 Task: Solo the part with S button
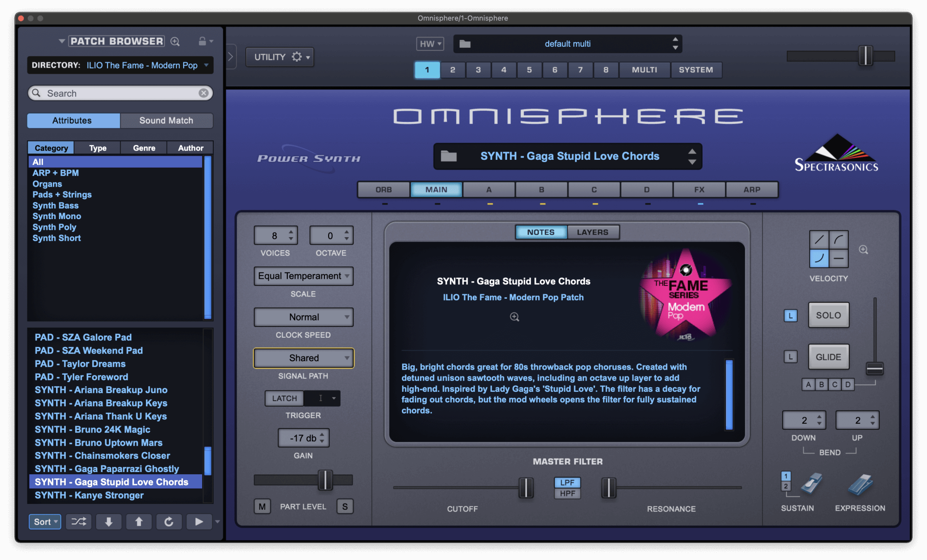[345, 506]
